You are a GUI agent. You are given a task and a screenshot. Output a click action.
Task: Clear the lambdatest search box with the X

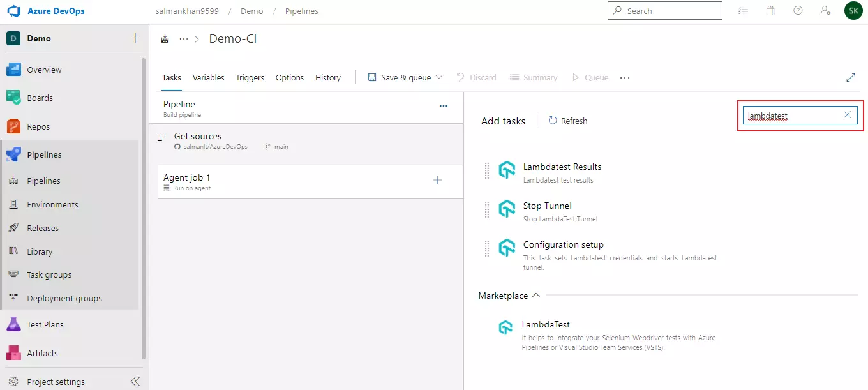847,115
